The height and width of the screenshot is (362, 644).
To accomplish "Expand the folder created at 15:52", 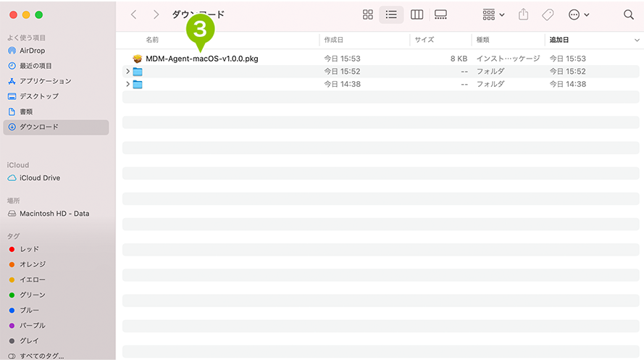I will tap(127, 72).
